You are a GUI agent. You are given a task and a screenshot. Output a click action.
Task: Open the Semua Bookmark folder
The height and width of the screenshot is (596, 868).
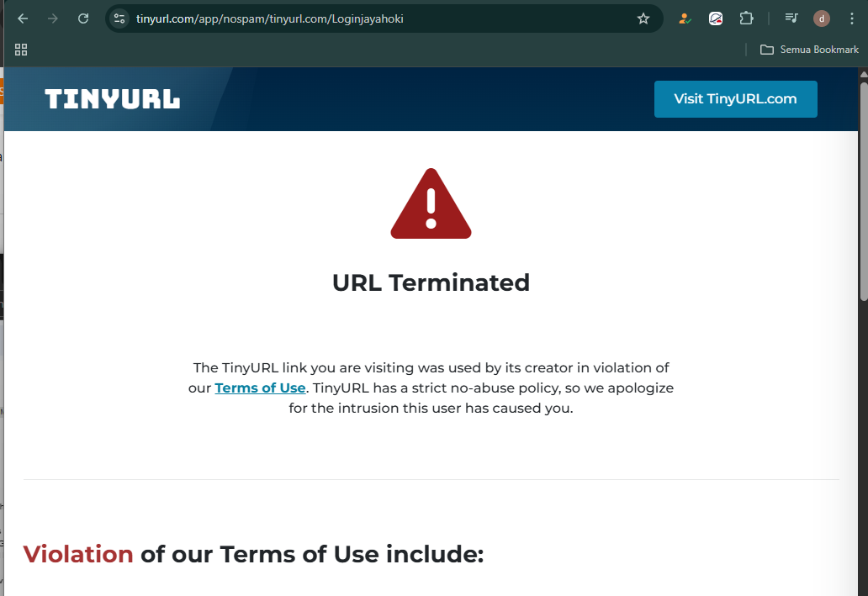[809, 50]
